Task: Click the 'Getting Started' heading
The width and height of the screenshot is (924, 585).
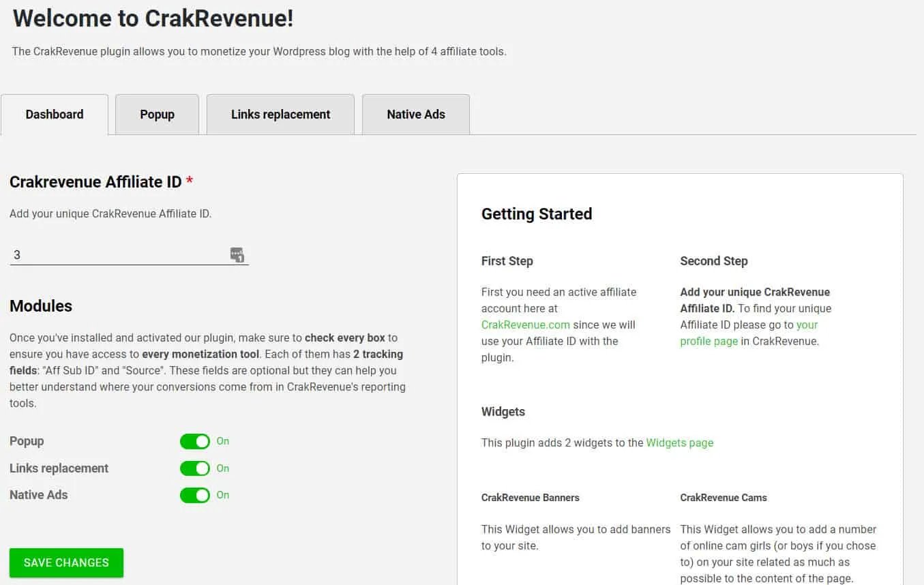Action: pos(536,213)
